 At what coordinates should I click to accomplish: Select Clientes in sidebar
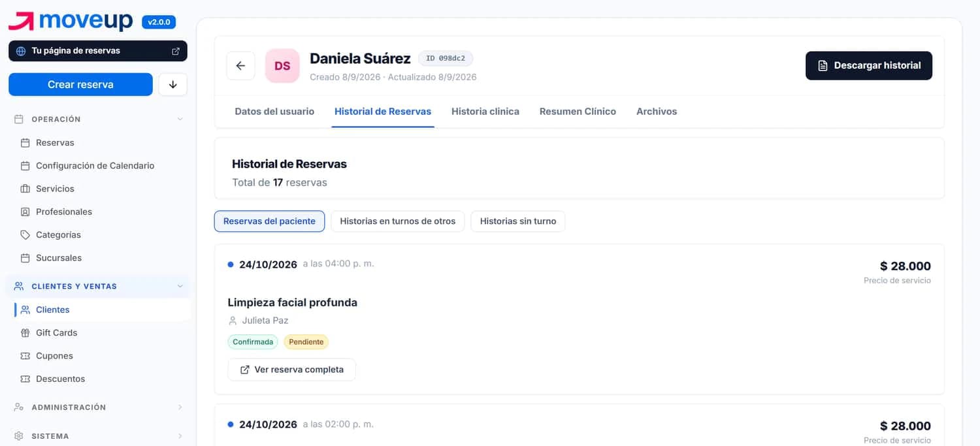tap(102, 310)
